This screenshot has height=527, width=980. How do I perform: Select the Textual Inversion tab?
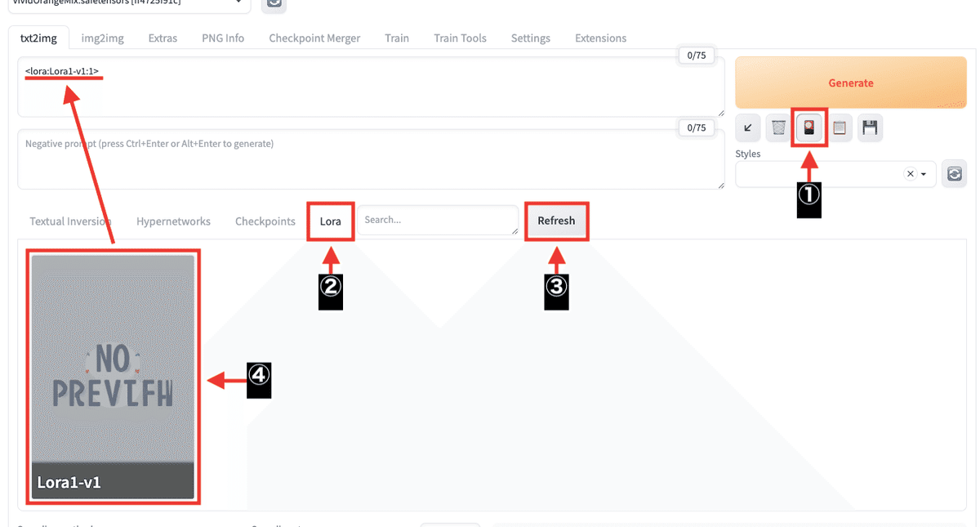click(70, 221)
